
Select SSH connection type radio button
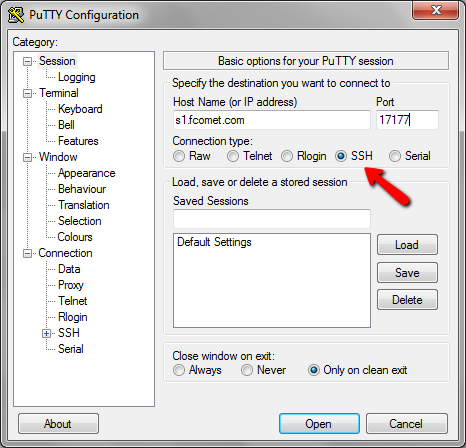pos(341,156)
